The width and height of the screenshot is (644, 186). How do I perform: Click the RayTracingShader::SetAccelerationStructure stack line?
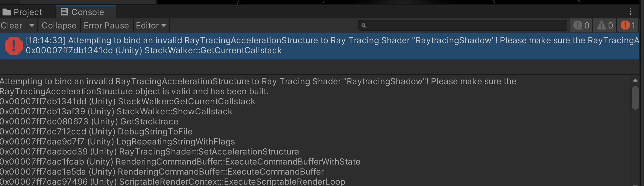pos(149,152)
